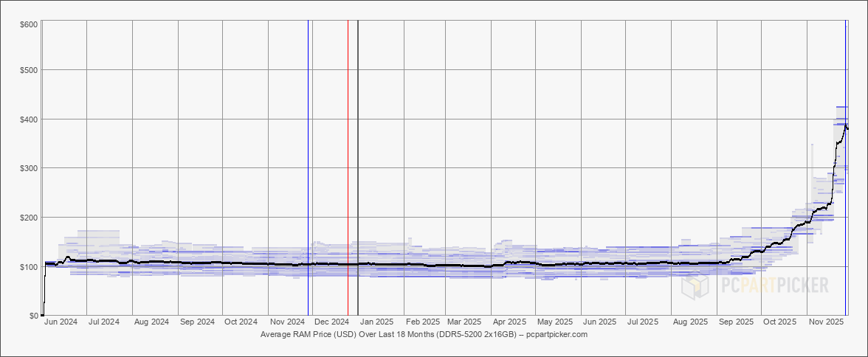The image size is (868, 357).
Task: Click the $200 y-axis label
Action: point(29,218)
